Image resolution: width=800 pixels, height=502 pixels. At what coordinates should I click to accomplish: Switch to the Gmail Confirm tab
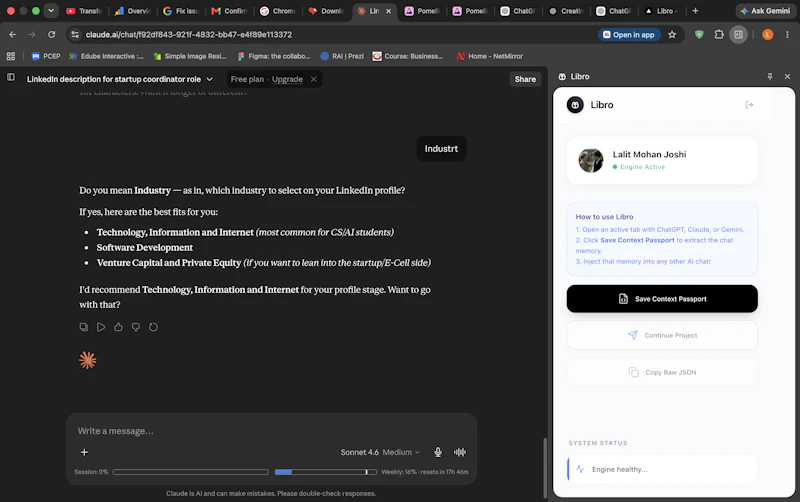[230, 11]
